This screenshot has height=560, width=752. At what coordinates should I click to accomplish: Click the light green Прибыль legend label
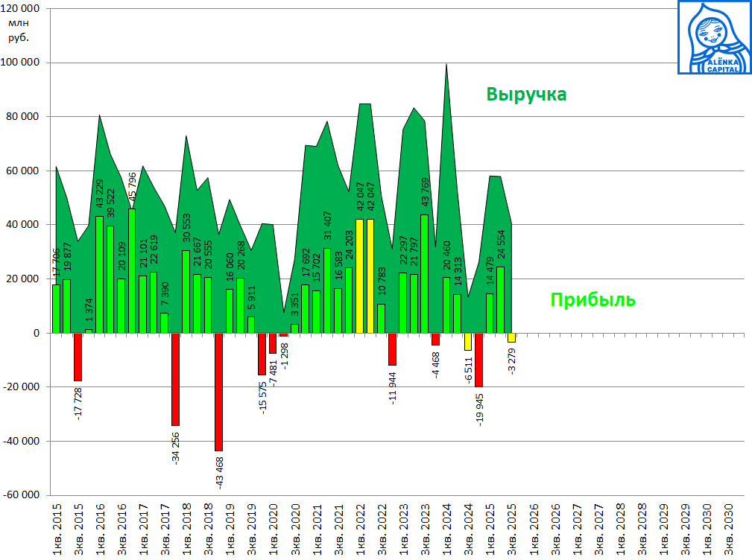pos(593,300)
